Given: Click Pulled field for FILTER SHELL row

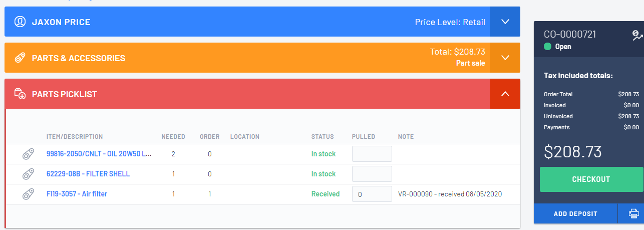Looking at the screenshot, I should coord(372,174).
